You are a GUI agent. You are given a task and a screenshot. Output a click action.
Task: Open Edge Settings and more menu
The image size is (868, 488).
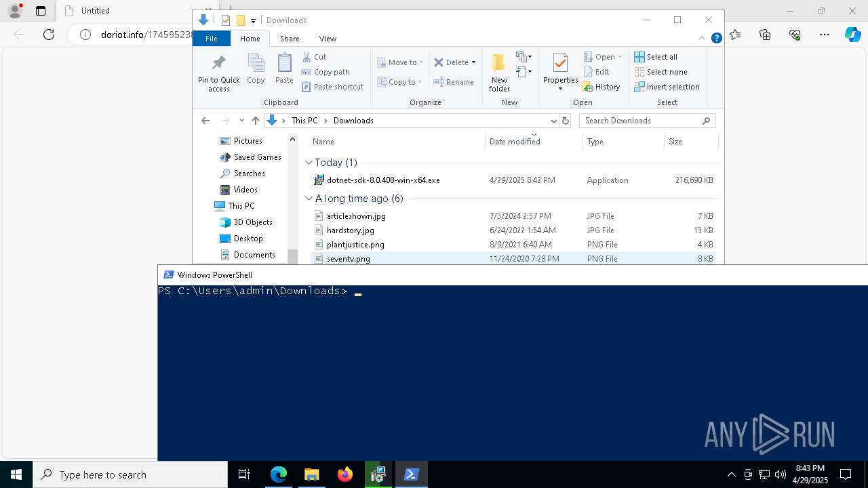coord(825,35)
